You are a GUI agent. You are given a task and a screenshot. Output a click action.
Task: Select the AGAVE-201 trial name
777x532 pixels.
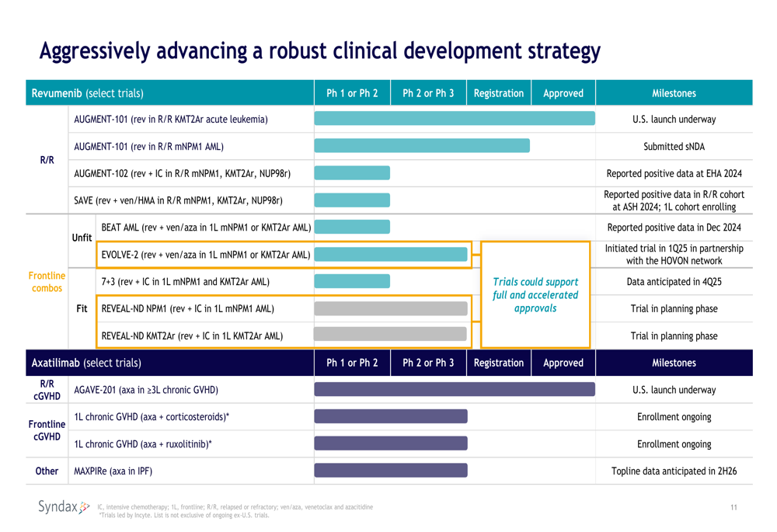pyautogui.click(x=146, y=390)
